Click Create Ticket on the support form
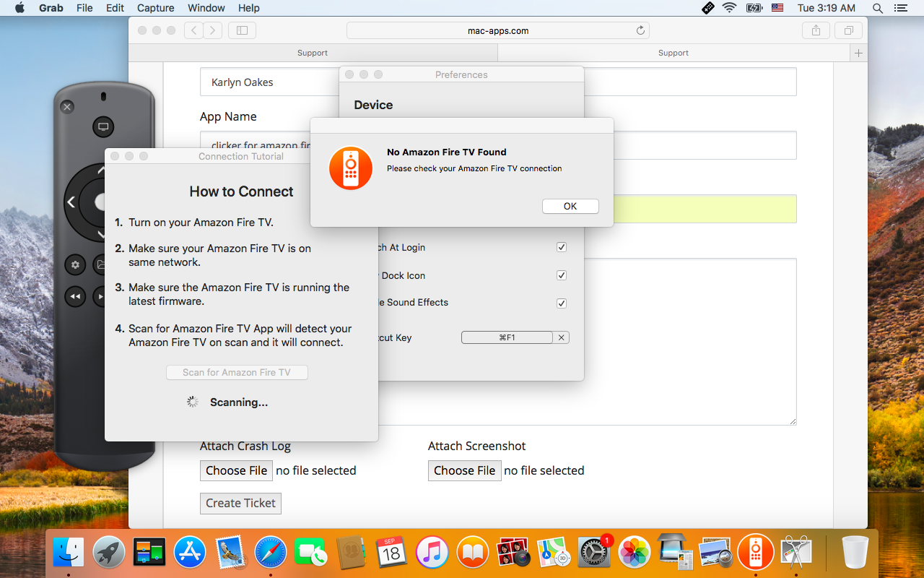The height and width of the screenshot is (578, 924). 240,503
